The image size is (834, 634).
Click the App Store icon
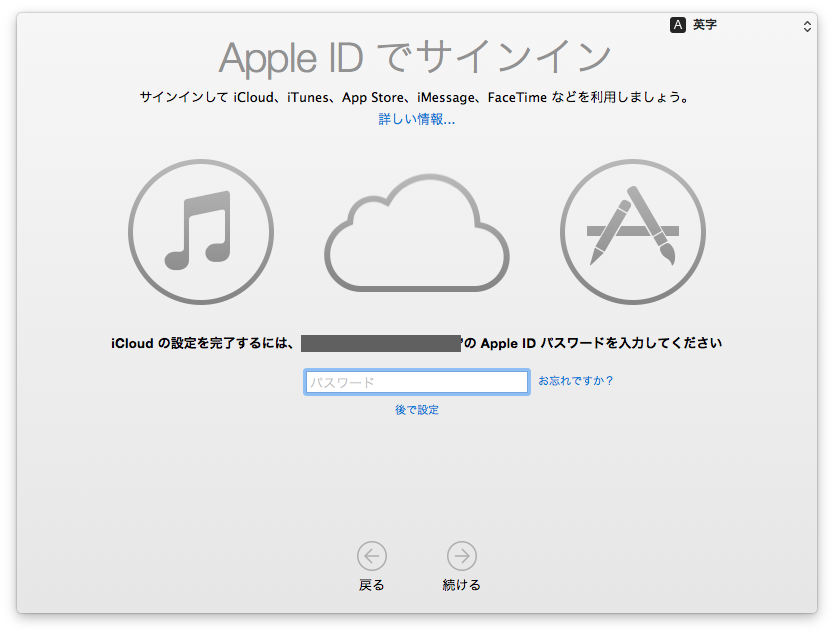point(633,232)
